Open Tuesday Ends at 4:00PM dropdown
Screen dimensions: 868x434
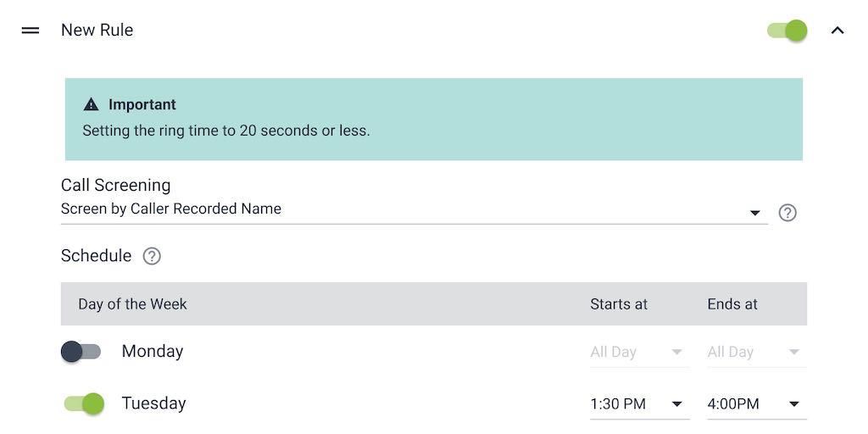click(x=756, y=404)
